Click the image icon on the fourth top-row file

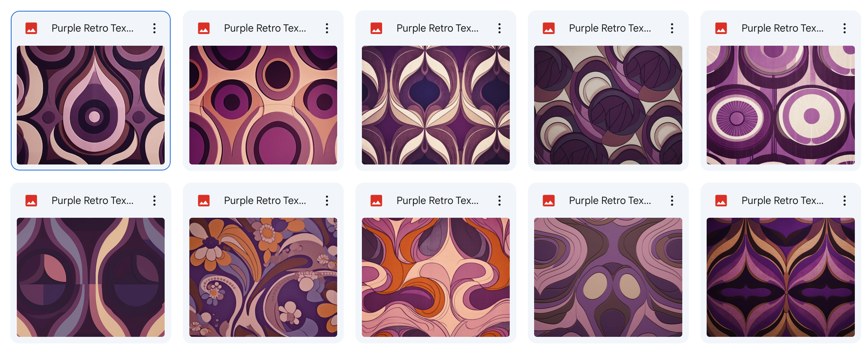click(549, 28)
